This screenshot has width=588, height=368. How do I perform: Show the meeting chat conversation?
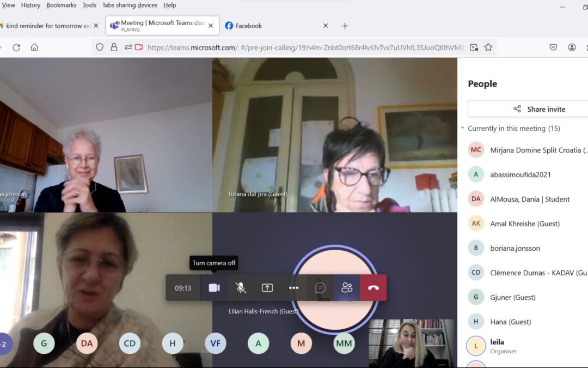coord(321,288)
